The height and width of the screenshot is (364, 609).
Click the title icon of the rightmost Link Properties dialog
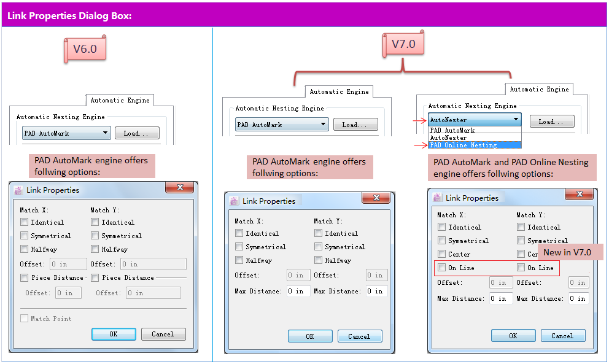(x=438, y=198)
